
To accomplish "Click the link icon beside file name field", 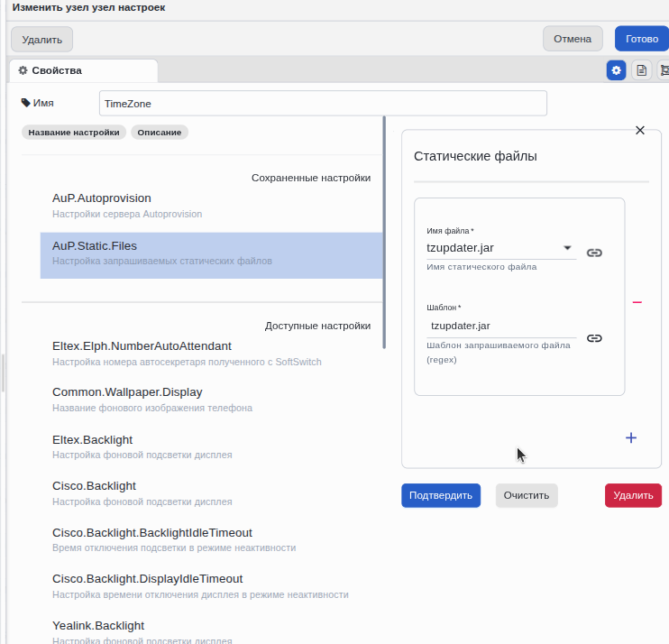I will click(x=594, y=253).
